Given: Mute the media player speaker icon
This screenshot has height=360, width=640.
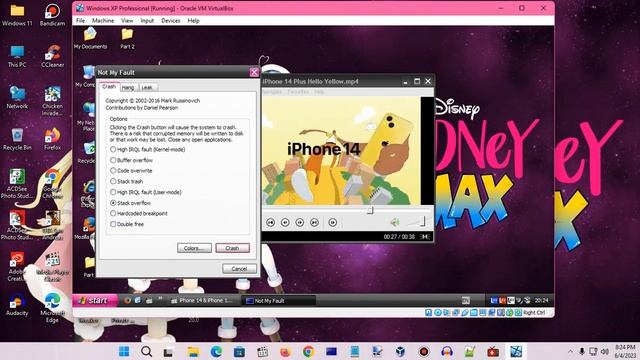Looking at the screenshot, I should tap(394, 222).
